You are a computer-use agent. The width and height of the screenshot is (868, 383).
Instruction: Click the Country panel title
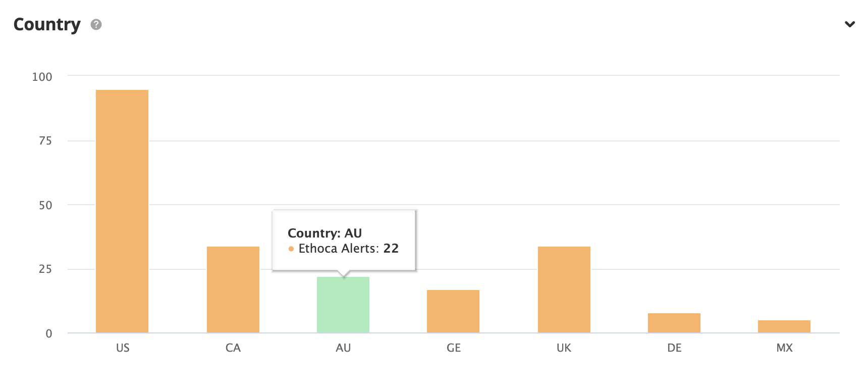[47, 24]
